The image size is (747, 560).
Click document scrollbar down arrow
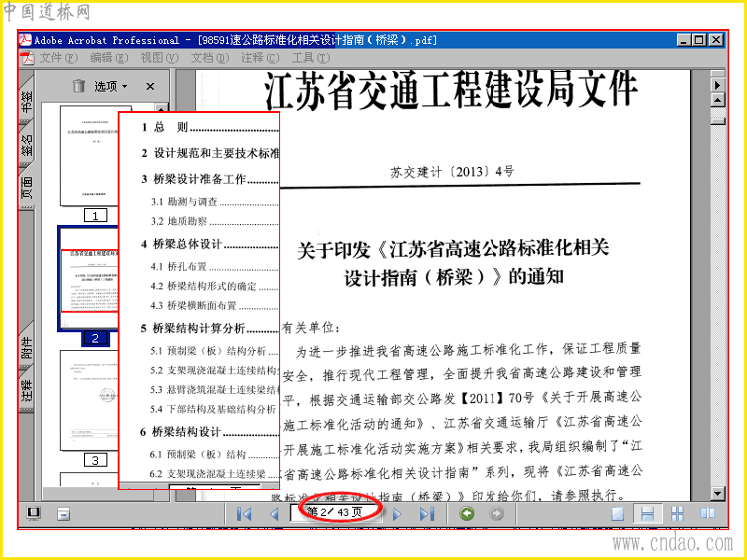tap(717, 494)
